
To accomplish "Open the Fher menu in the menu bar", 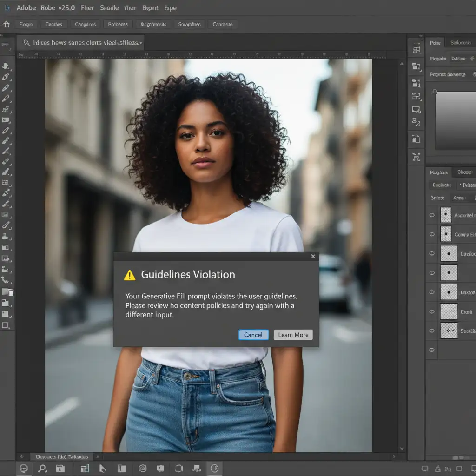I will point(87,8).
